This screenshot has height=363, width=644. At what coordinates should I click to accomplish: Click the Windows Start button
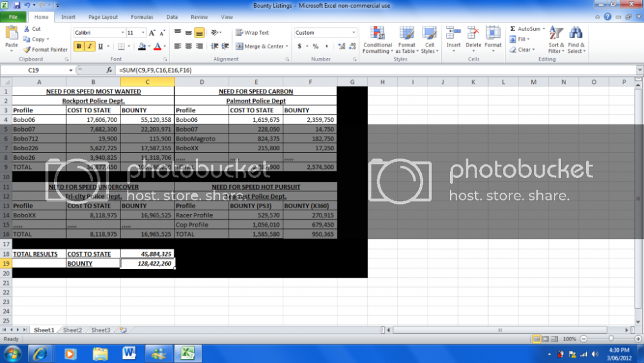coord(12,354)
